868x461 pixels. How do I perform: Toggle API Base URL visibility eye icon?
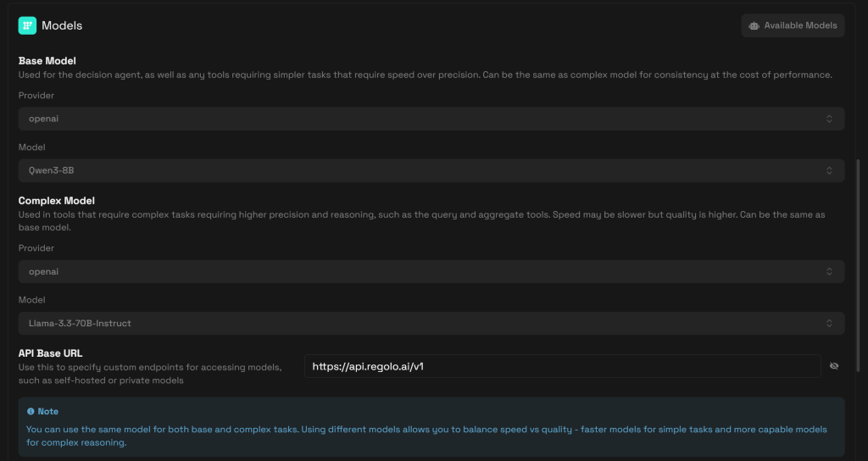pyautogui.click(x=834, y=366)
